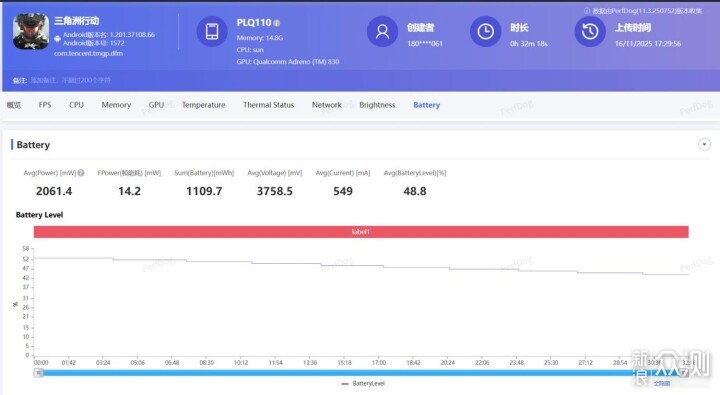720x395 pixels.
Task: Click the duration clock icon
Action: click(485, 31)
